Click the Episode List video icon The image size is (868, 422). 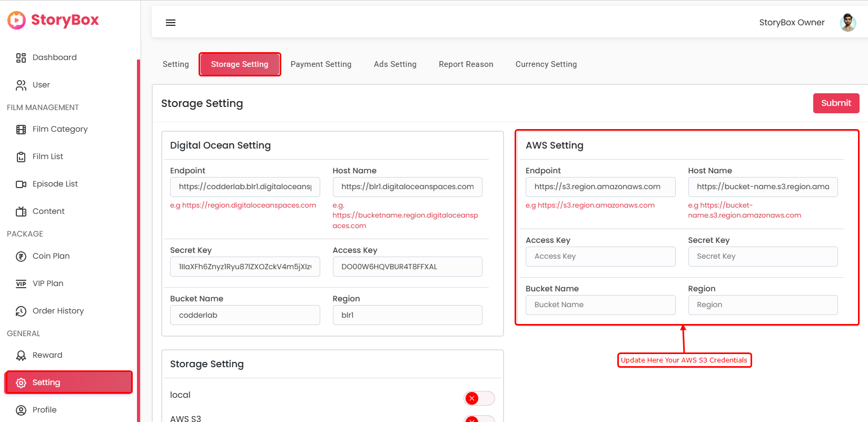tap(21, 184)
